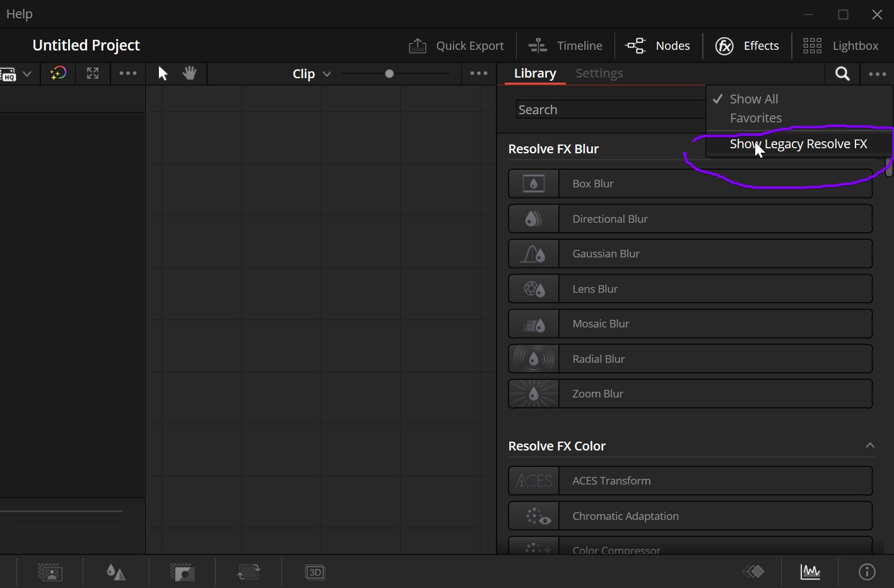
Task: Select the Lens Blur effect
Action: [x=690, y=289]
